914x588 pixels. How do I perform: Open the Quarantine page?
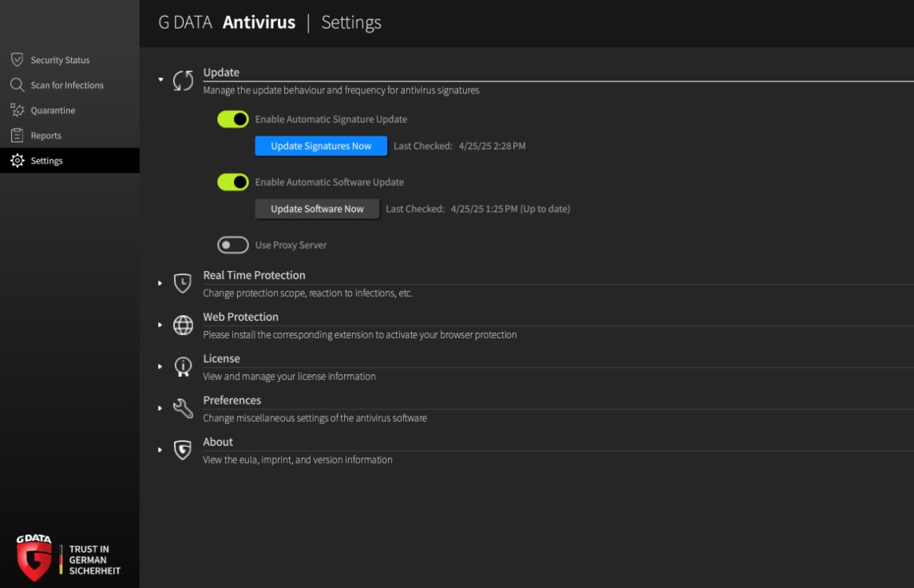[x=70, y=110]
